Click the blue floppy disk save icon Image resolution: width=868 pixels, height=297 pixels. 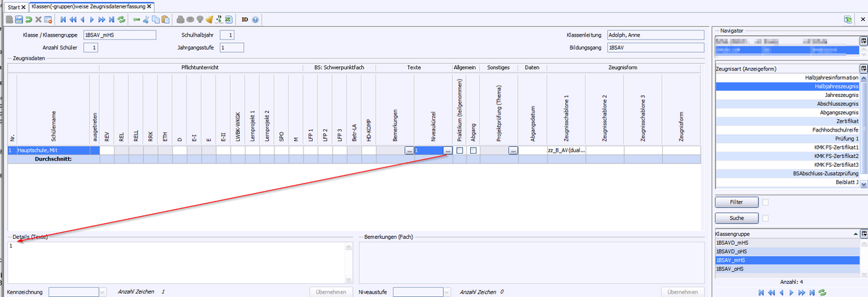pyautogui.click(x=19, y=19)
